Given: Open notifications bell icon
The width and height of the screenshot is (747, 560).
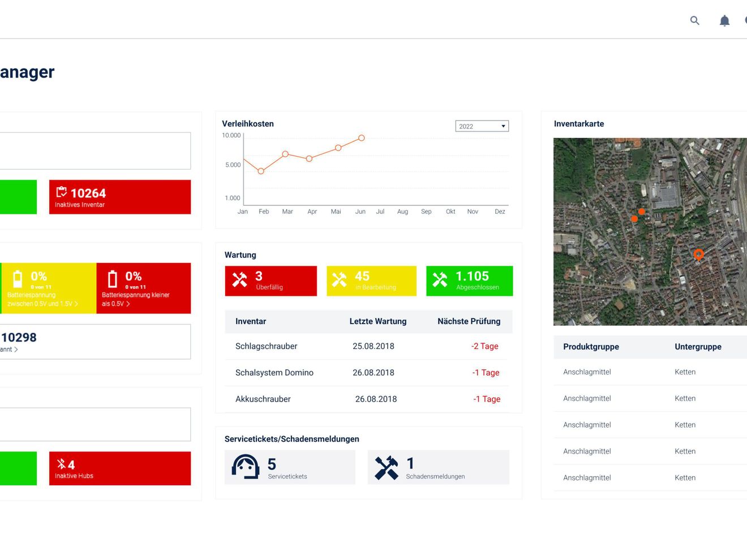Looking at the screenshot, I should tap(724, 21).
